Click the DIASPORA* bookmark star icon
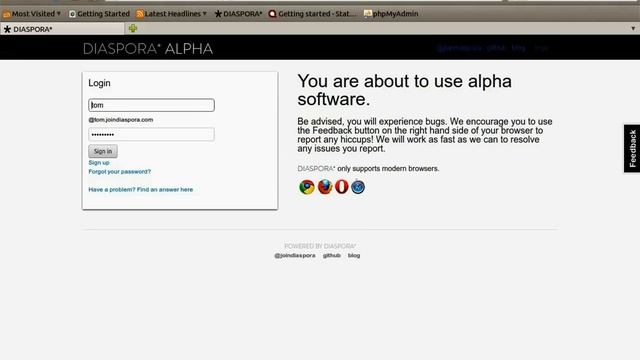Viewport: 640px width, 360px height. pos(218,14)
